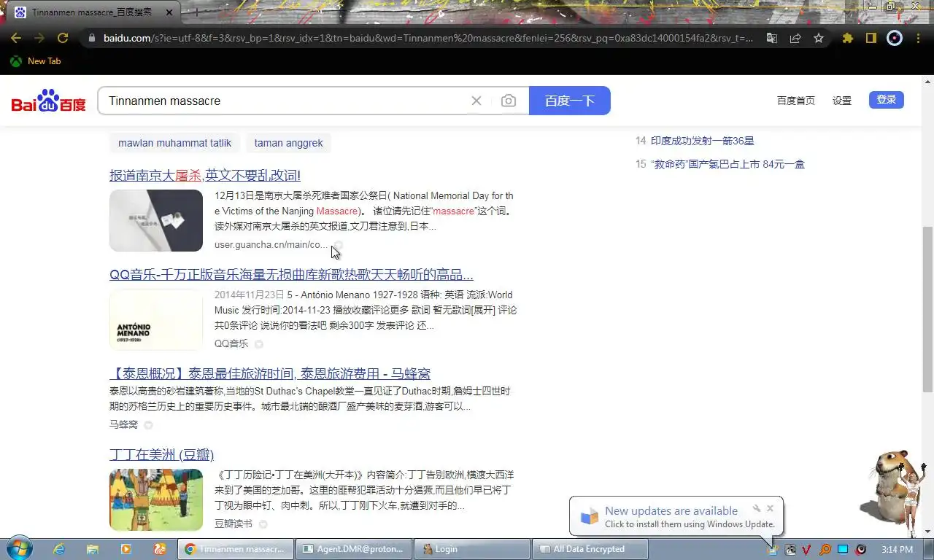Open Tintin in America book thumbnail
The image size is (934, 560).
pyautogui.click(x=156, y=499)
